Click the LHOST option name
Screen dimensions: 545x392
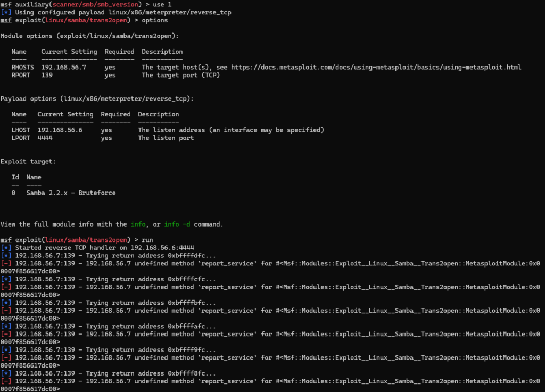coord(21,130)
